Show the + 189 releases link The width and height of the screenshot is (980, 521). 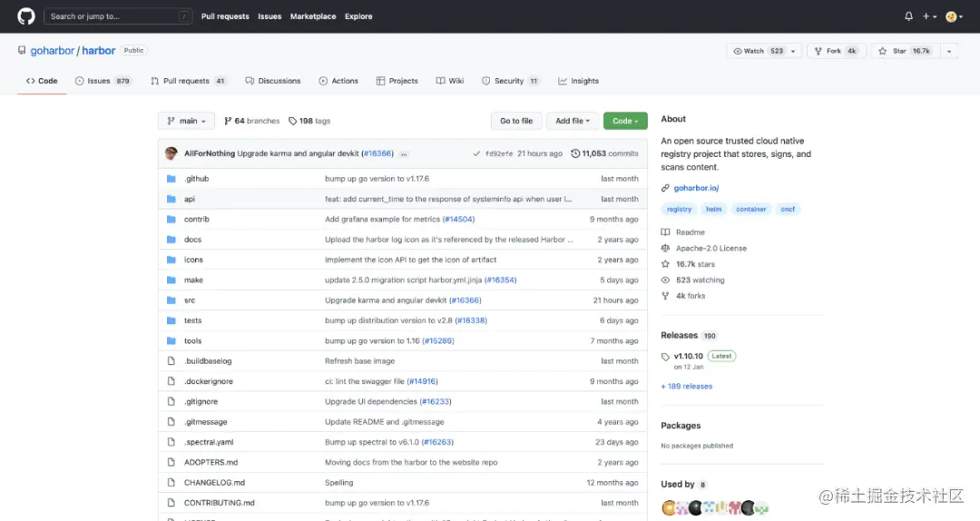click(686, 387)
